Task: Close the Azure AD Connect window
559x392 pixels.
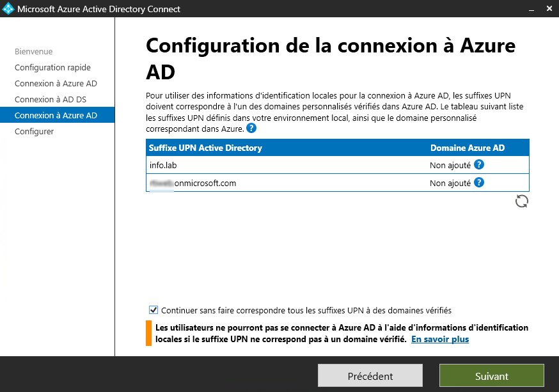Action: coord(549,8)
